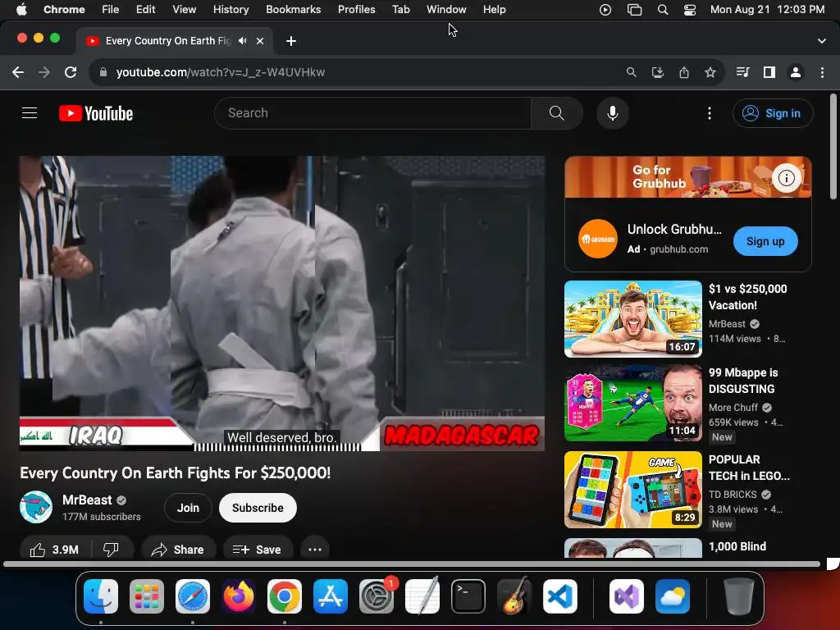Open the More Chuff channel name
This screenshot has height=630, width=840.
(x=733, y=407)
